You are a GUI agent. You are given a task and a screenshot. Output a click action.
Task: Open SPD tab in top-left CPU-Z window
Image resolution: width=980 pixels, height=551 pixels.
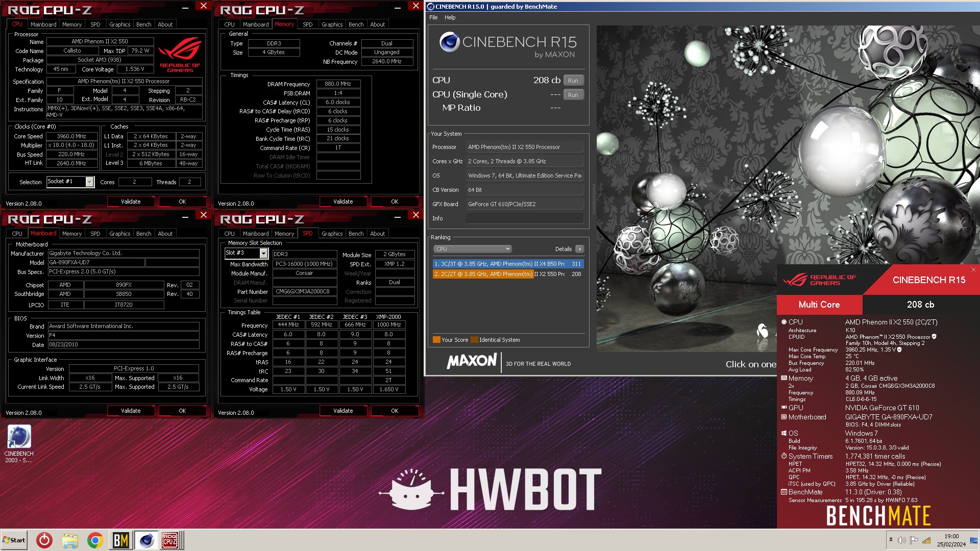click(x=95, y=24)
